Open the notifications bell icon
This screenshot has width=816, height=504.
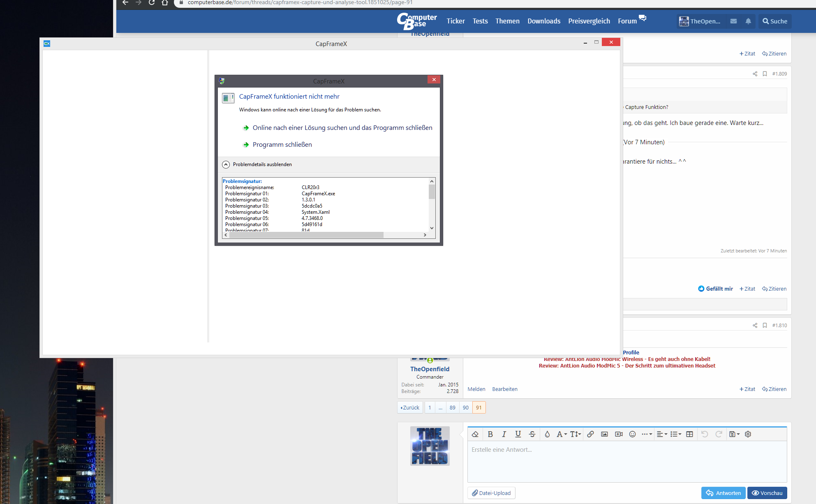pos(748,21)
